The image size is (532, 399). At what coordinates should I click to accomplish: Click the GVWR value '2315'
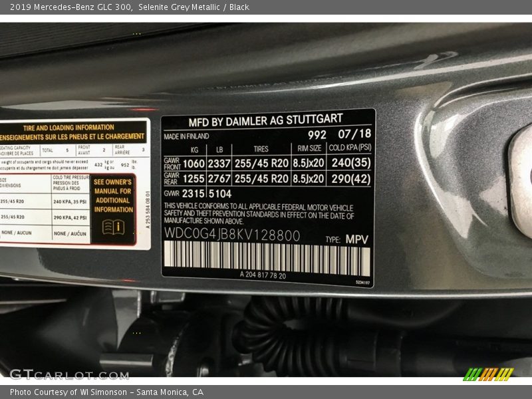193,194
